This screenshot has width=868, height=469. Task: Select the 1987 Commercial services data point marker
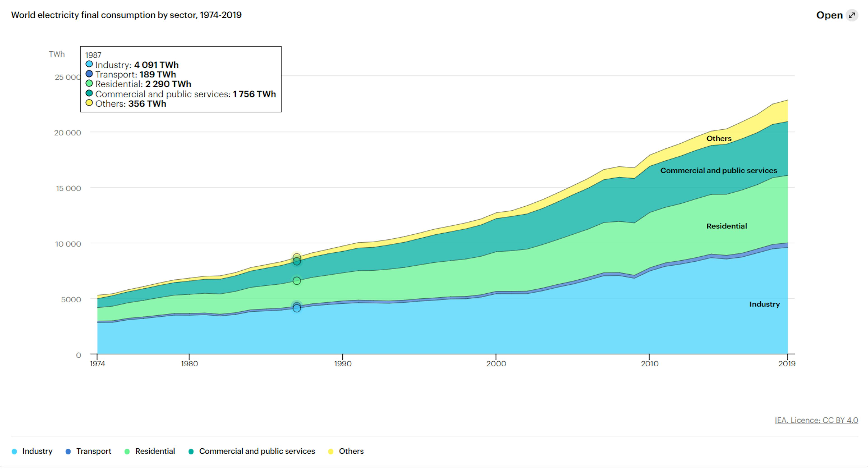pos(297,261)
